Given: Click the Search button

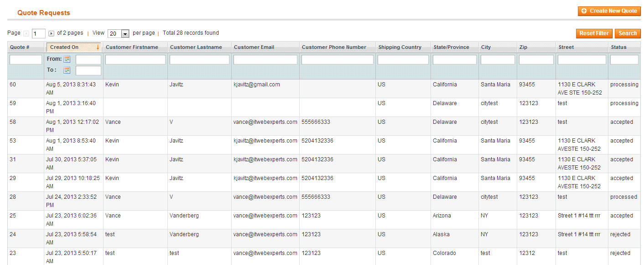Looking at the screenshot, I should click(x=628, y=33).
